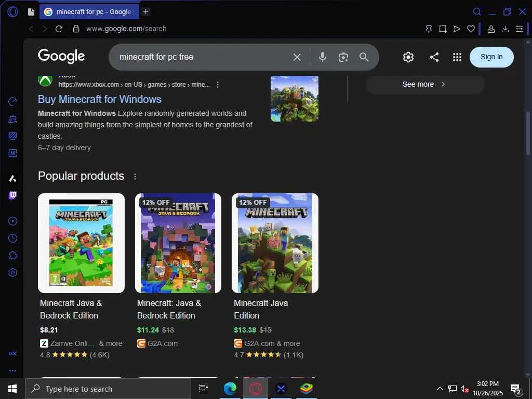Open the 12% OFF Minecraft Java Edition image

275,243
